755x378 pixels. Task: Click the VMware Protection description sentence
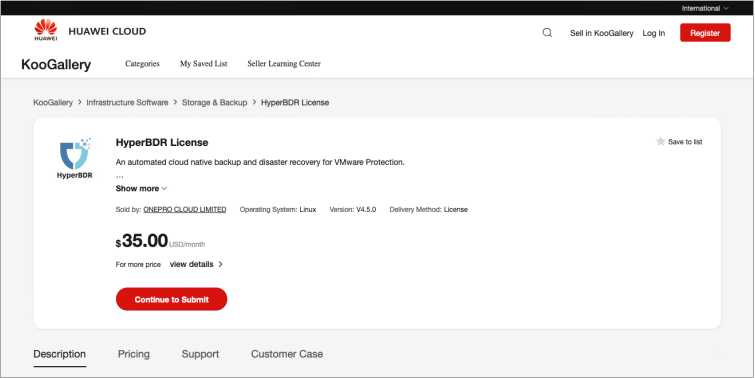260,162
